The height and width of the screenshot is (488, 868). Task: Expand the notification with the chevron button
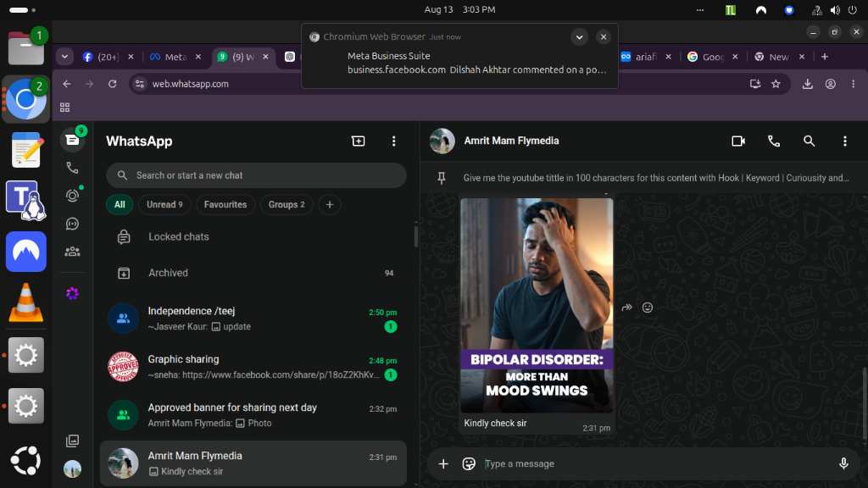pos(579,37)
